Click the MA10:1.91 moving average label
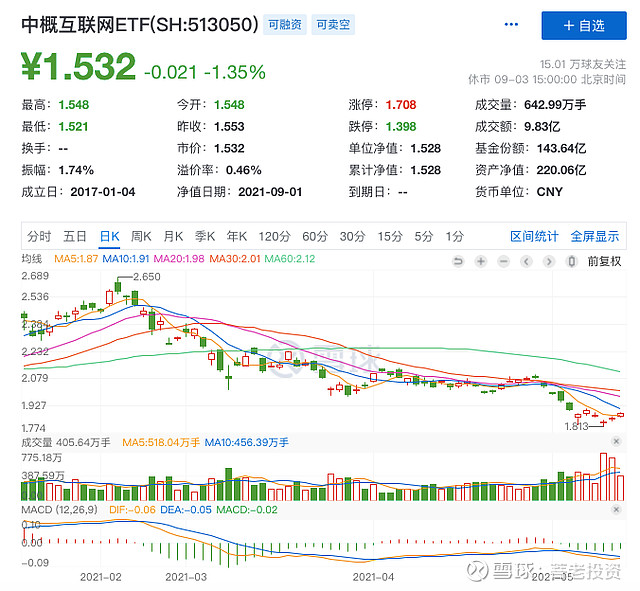640x591 pixels. coord(126,259)
